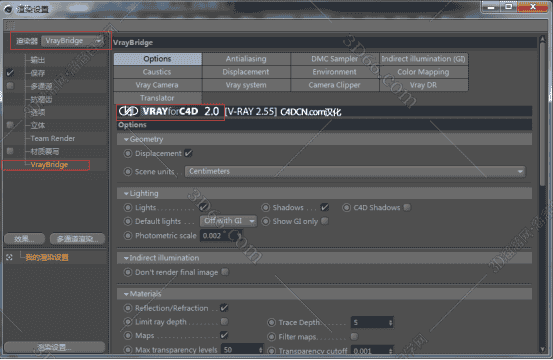Click the keyframe dot beside Photometric scale
Viewport: 553px width, 360px height.
click(128, 236)
